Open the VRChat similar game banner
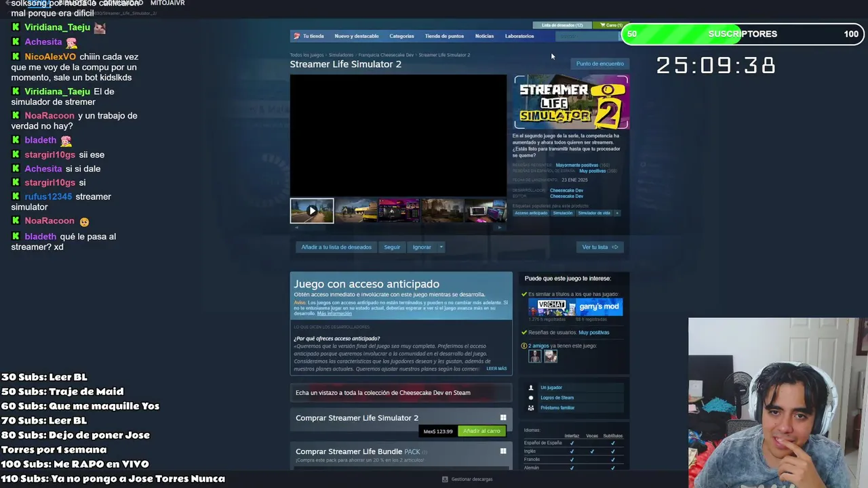Viewport: 868px width, 488px height. click(x=552, y=307)
